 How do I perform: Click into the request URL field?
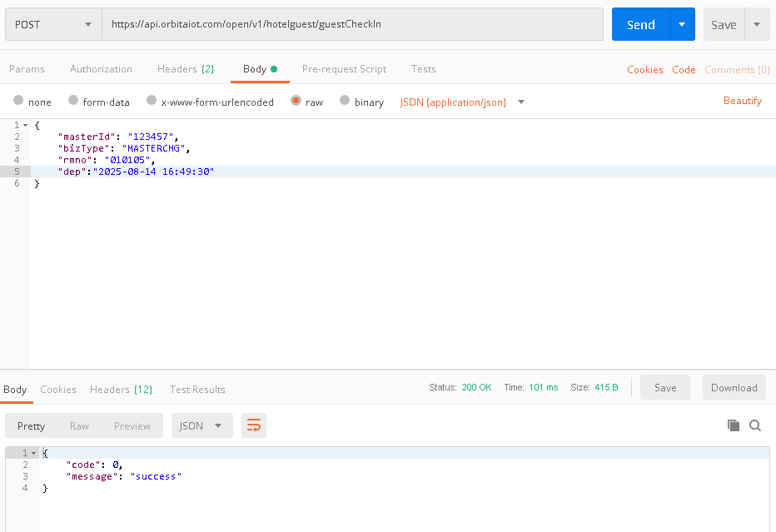click(352, 25)
